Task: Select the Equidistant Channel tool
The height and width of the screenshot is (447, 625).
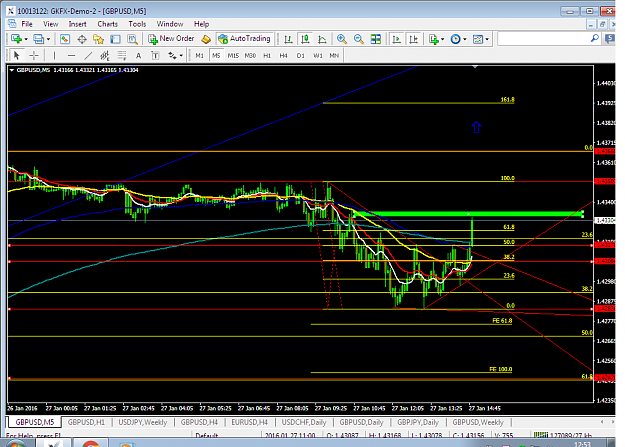Action: [x=105, y=55]
